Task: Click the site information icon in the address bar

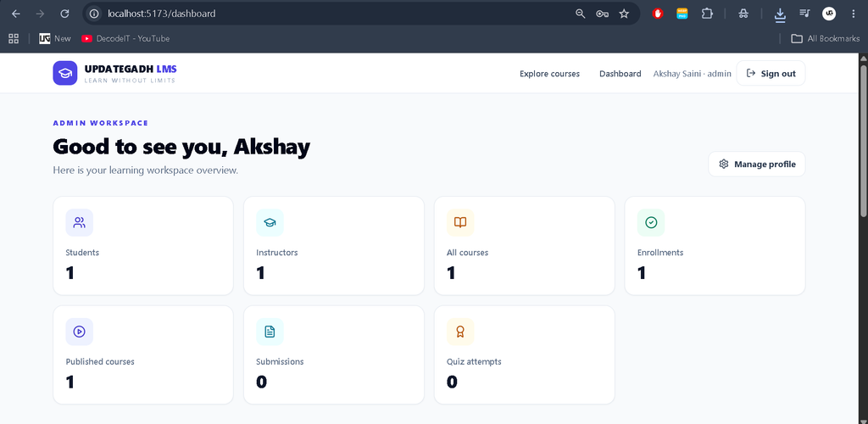Action: pos(95,14)
